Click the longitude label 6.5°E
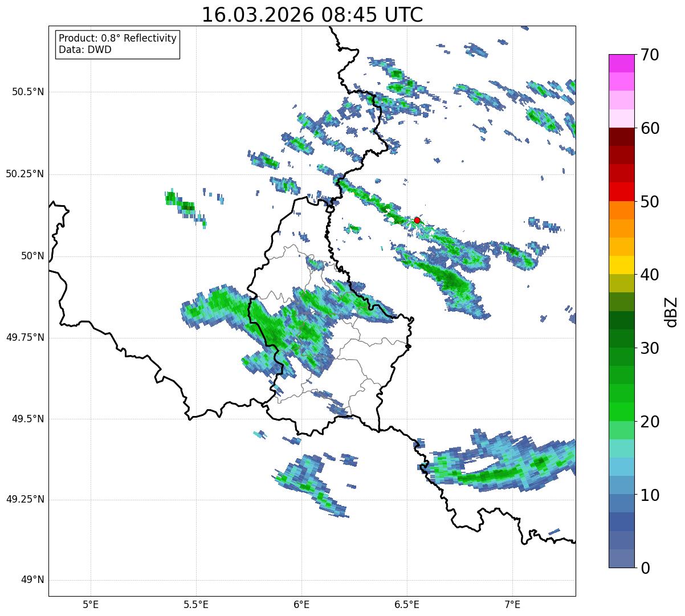Image resolution: width=685 pixels, height=616 pixels. (x=407, y=605)
